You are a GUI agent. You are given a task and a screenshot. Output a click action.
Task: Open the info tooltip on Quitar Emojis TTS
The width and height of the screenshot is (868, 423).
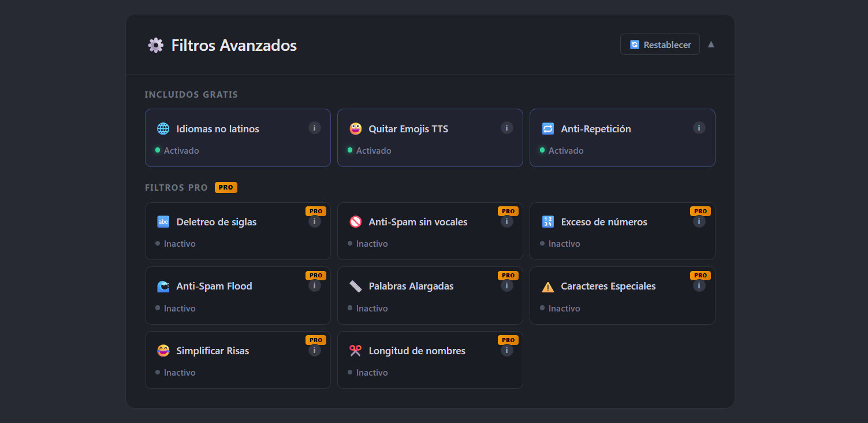tap(506, 128)
